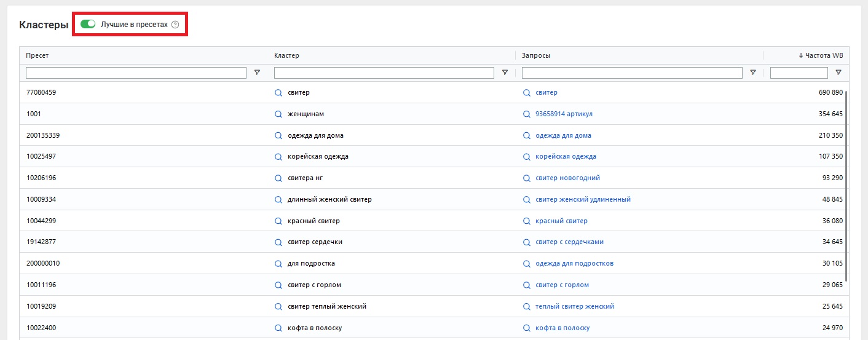Open the query link "свитер женский удлиненный"

[583, 200]
